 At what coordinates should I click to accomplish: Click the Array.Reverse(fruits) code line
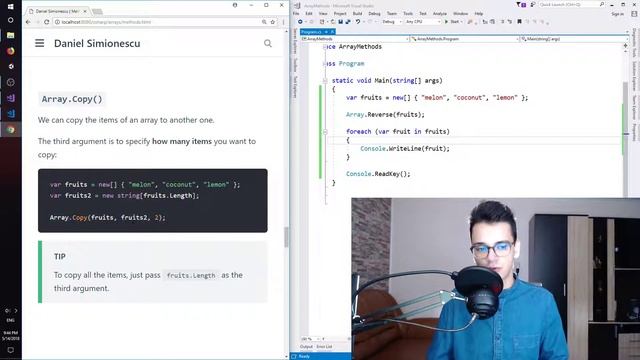(x=385, y=115)
